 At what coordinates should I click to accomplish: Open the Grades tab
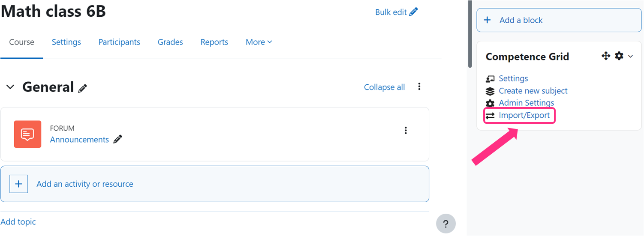170,42
